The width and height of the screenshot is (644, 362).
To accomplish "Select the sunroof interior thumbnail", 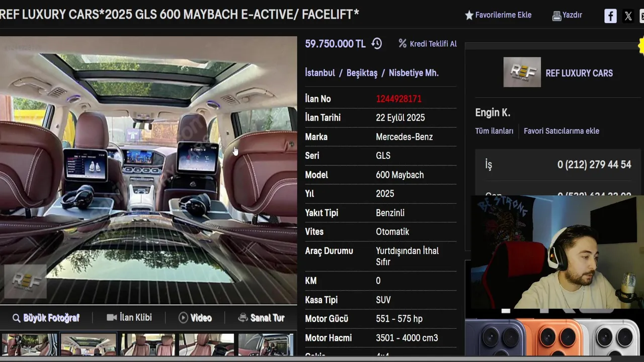I will [89, 344].
